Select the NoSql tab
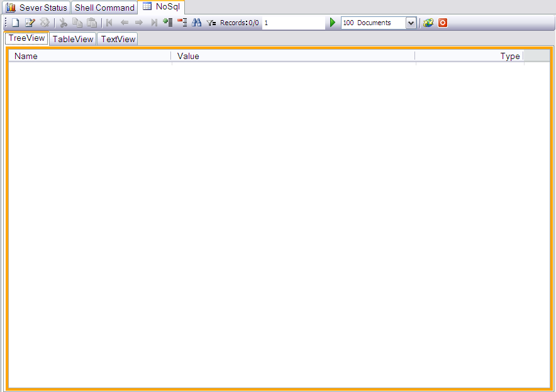 [x=162, y=7]
